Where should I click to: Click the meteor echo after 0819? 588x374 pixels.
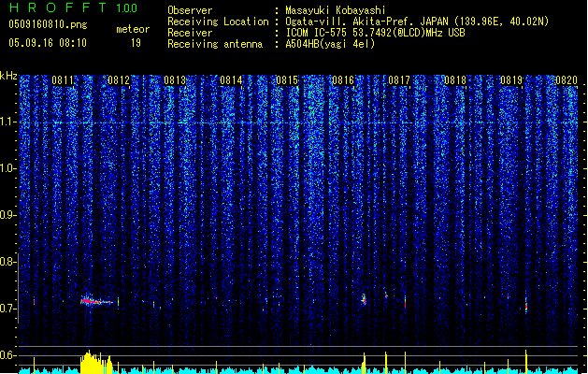click(x=526, y=305)
